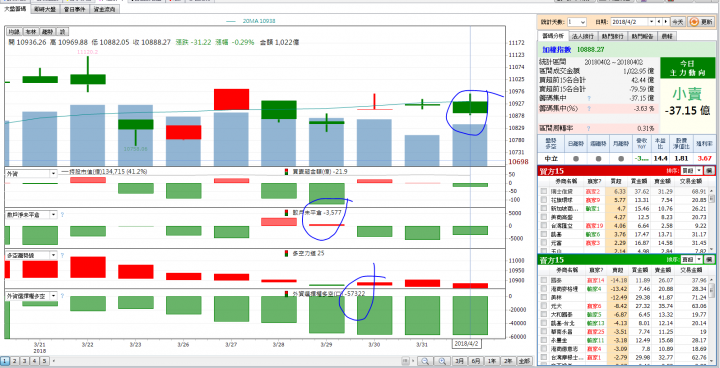Switch to the 資金流向 tab
Viewport: 720px width, 368px height.
point(105,9)
